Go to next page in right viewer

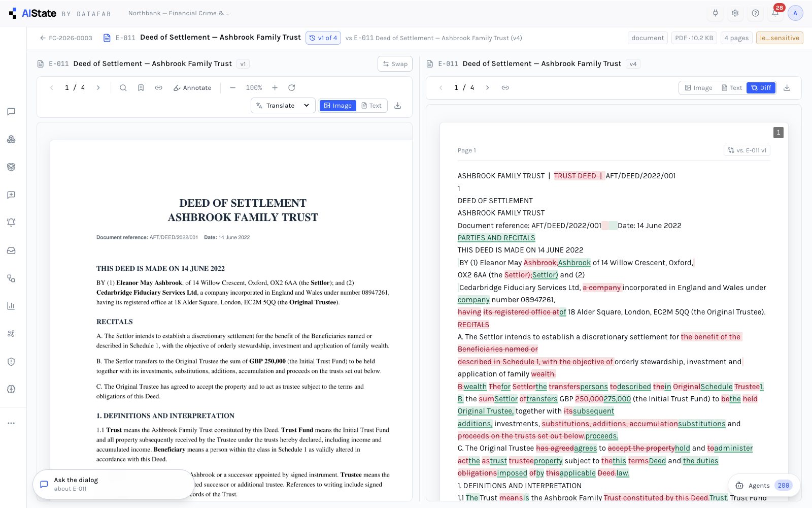(488, 88)
